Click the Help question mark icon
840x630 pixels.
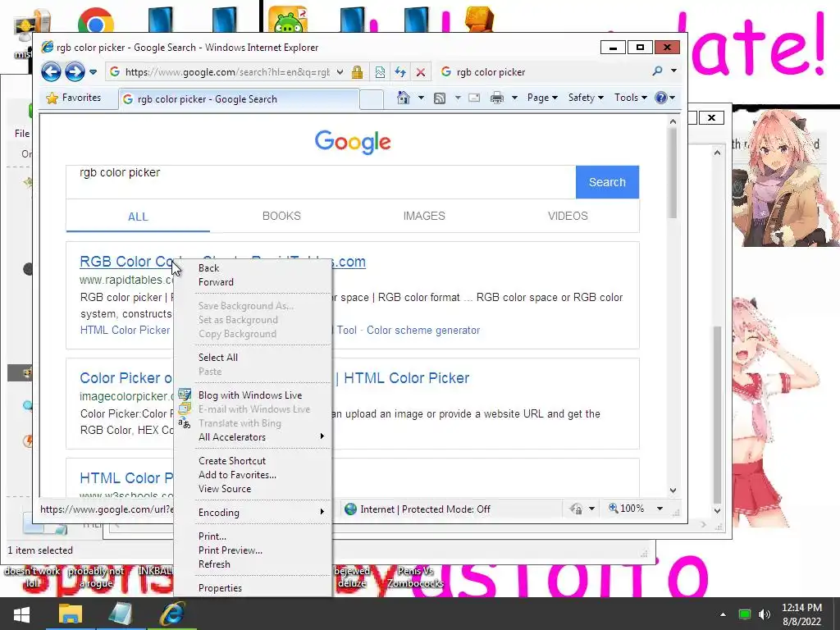coord(661,98)
